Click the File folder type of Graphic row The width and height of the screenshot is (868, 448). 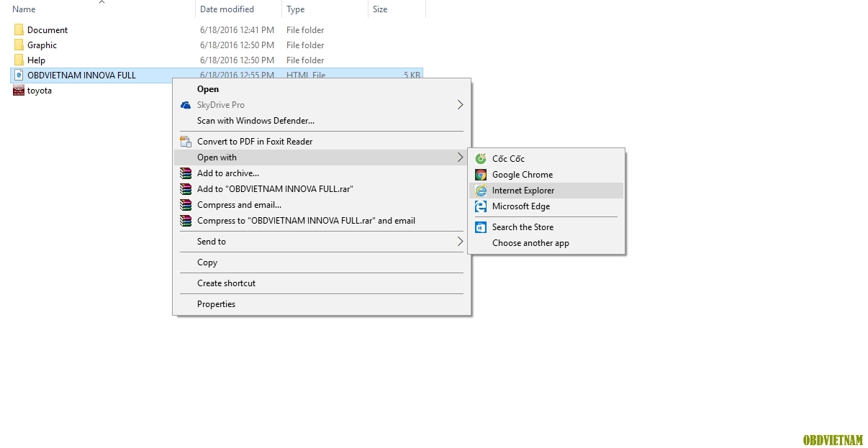click(x=305, y=45)
